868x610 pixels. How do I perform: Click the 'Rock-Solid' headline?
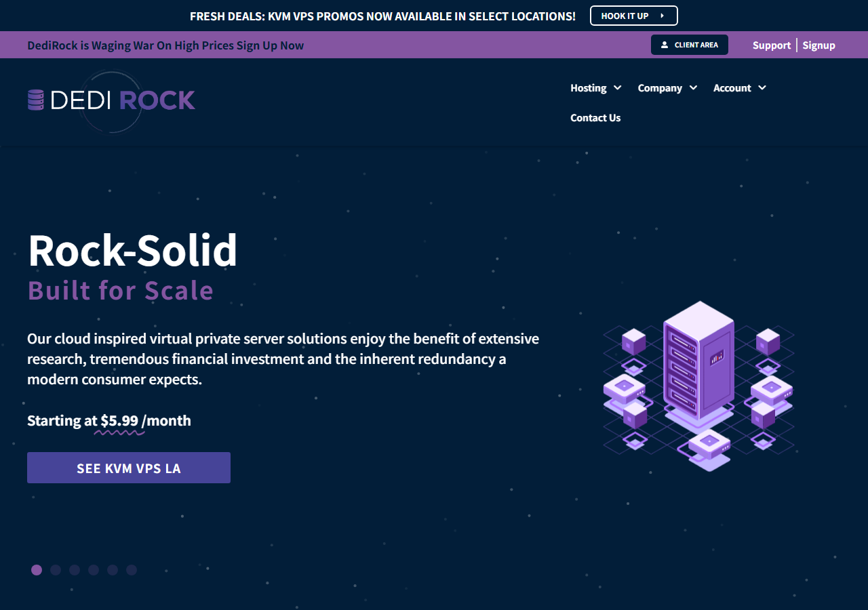point(133,250)
